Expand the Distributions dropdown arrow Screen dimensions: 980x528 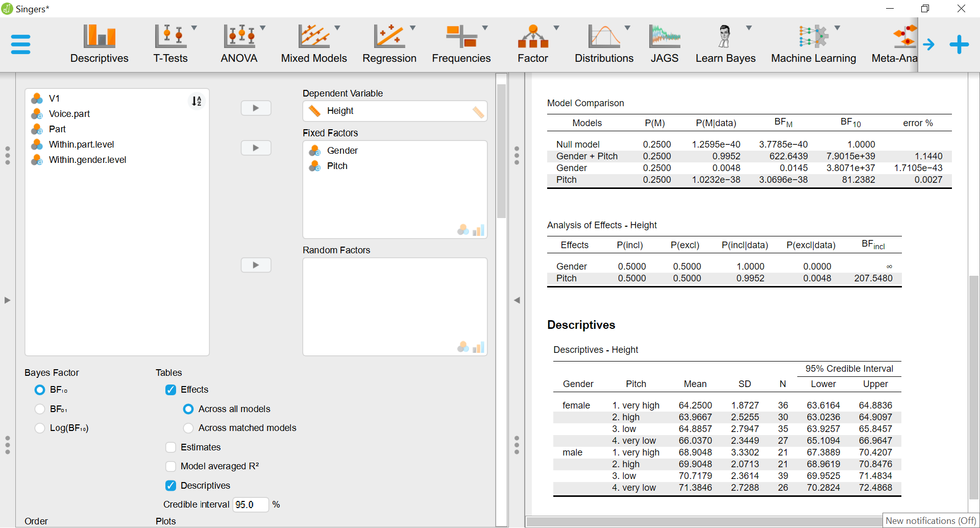tap(628, 28)
